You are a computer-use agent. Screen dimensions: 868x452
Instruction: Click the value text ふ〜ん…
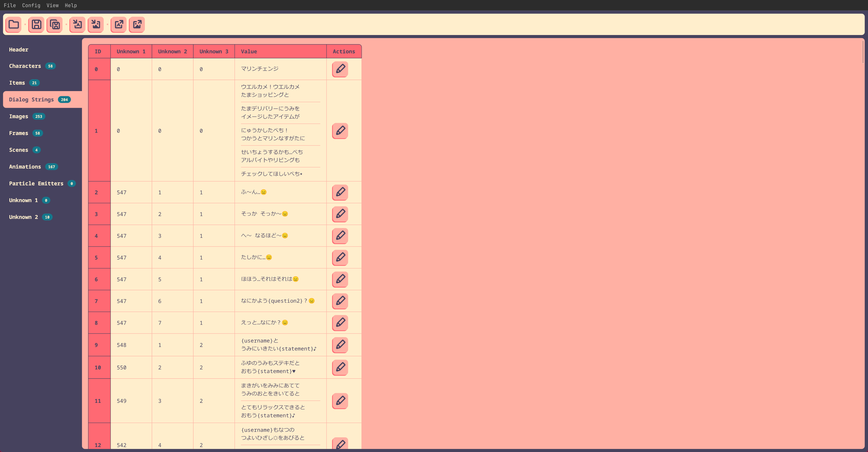click(254, 192)
